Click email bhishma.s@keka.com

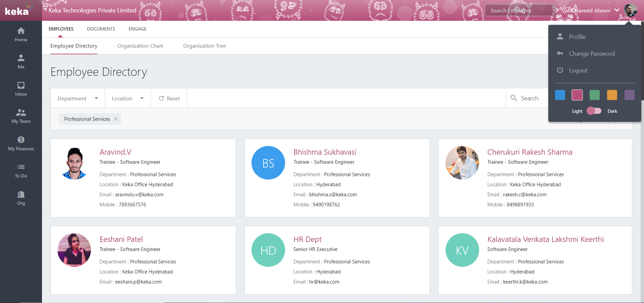point(333,195)
